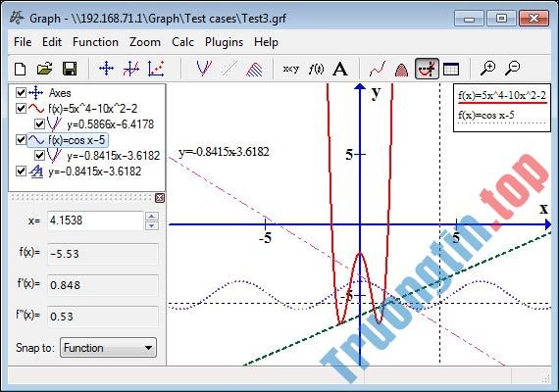This screenshot has width=559, height=392.
Task: Minimize the Graph window
Action: [469, 18]
